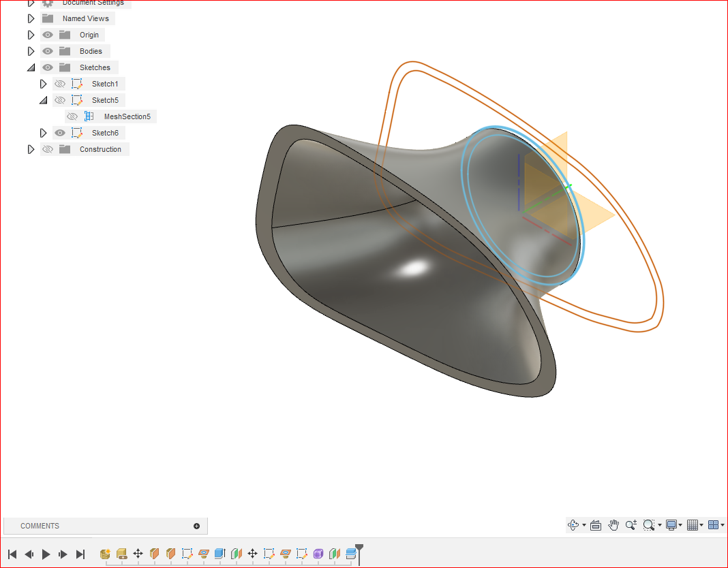The height and width of the screenshot is (568, 728).
Task: Click the Display Settings monitor icon
Action: 671,524
